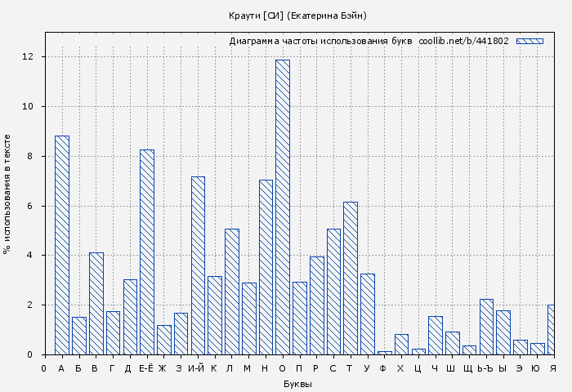Click the bar above letter В
Image resolution: width=572 pixels, height=392 pixels.
pos(96,303)
